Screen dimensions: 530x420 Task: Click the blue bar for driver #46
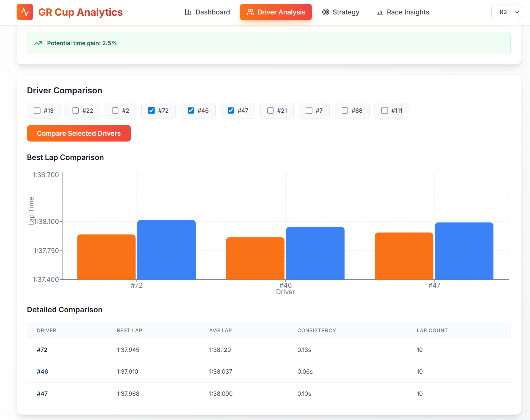click(315, 253)
